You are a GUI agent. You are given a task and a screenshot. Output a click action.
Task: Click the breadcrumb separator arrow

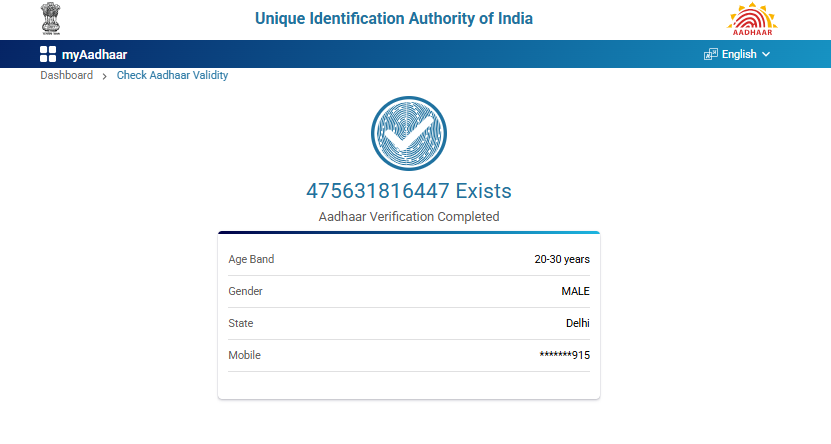[105, 76]
